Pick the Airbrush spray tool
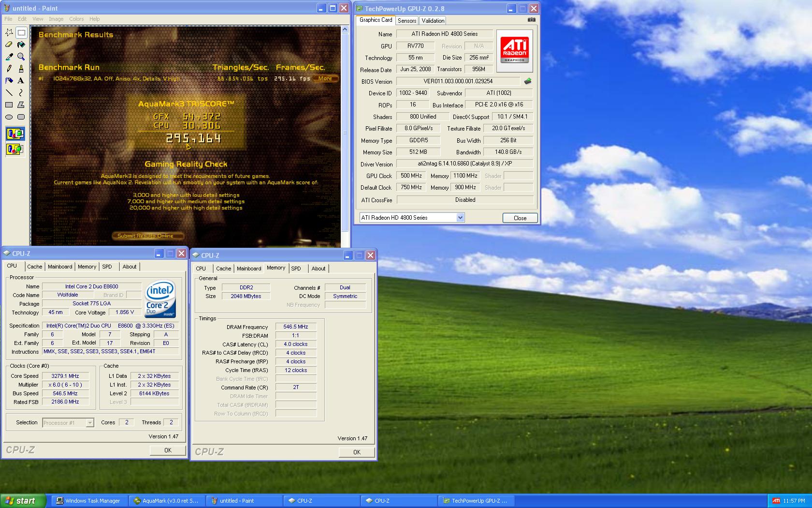This screenshot has width=812, height=508. coord(9,81)
